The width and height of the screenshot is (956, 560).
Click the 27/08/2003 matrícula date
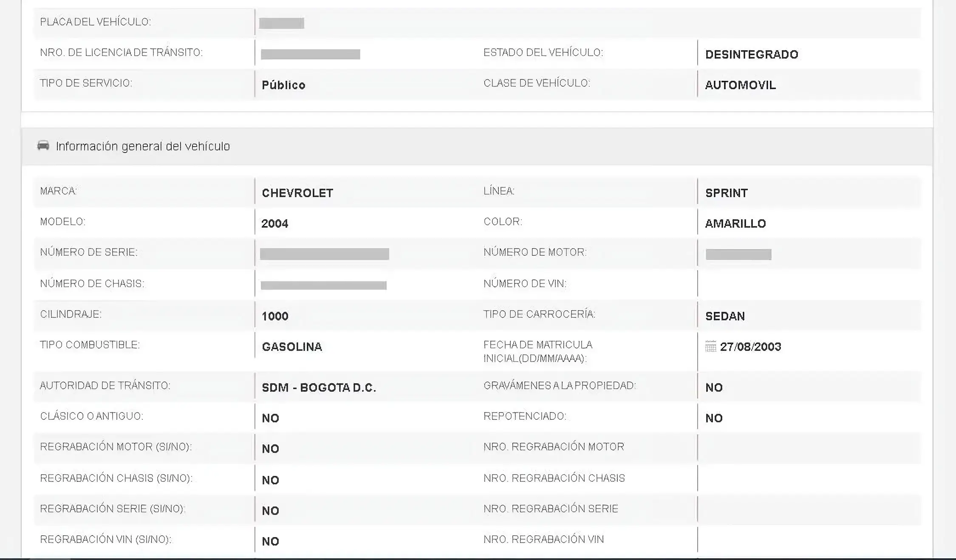click(x=750, y=347)
